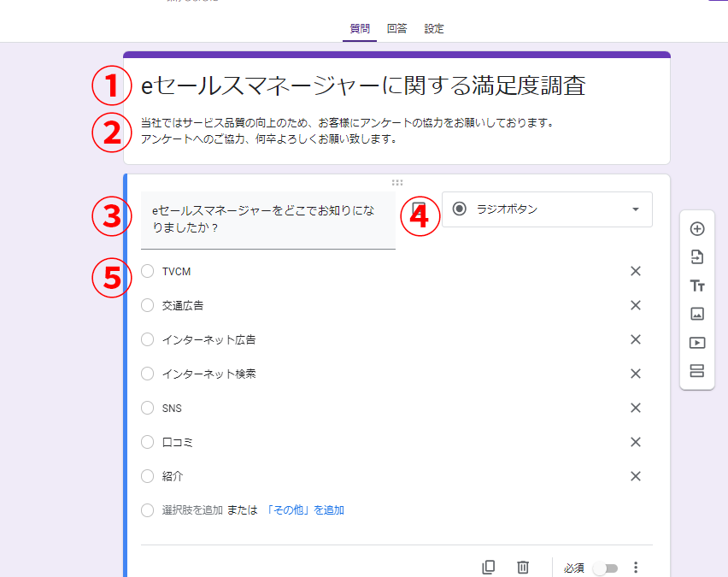Add a new section with sidebar icon
This screenshot has height=577, width=728.
tap(697, 371)
